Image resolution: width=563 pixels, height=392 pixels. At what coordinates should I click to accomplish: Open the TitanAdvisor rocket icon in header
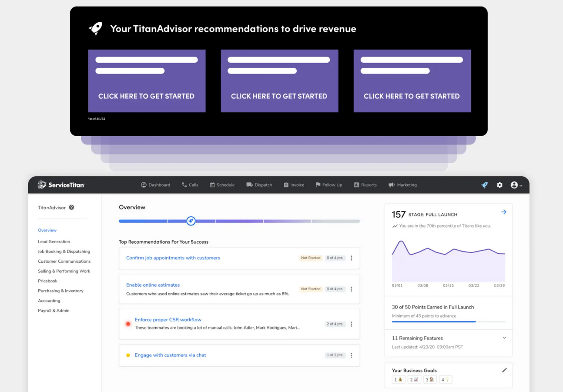(484, 185)
